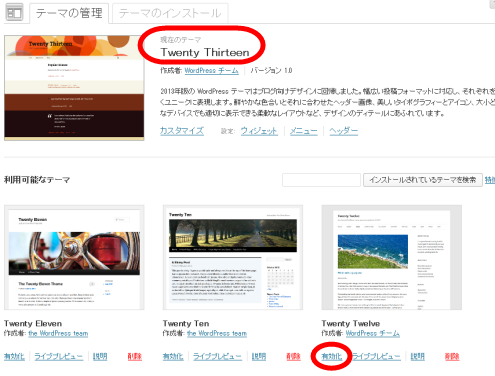Click the Twenty Eleven theme name text
The width and height of the screenshot is (495, 376).
33,323
